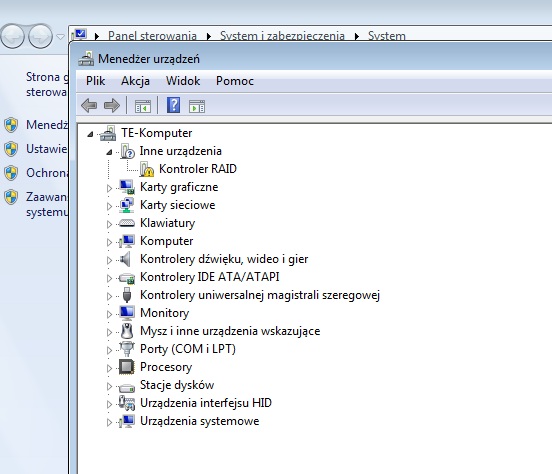Show/hide console tree toolbar icon

pyautogui.click(x=143, y=106)
